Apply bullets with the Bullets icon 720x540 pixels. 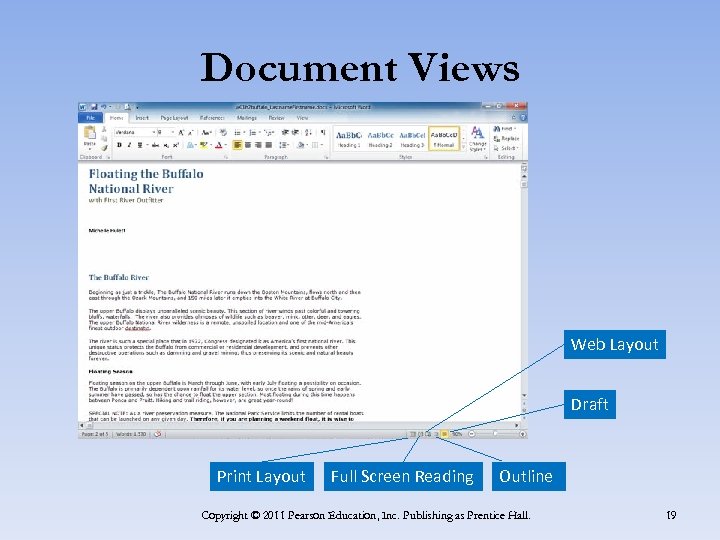pyautogui.click(x=237, y=132)
